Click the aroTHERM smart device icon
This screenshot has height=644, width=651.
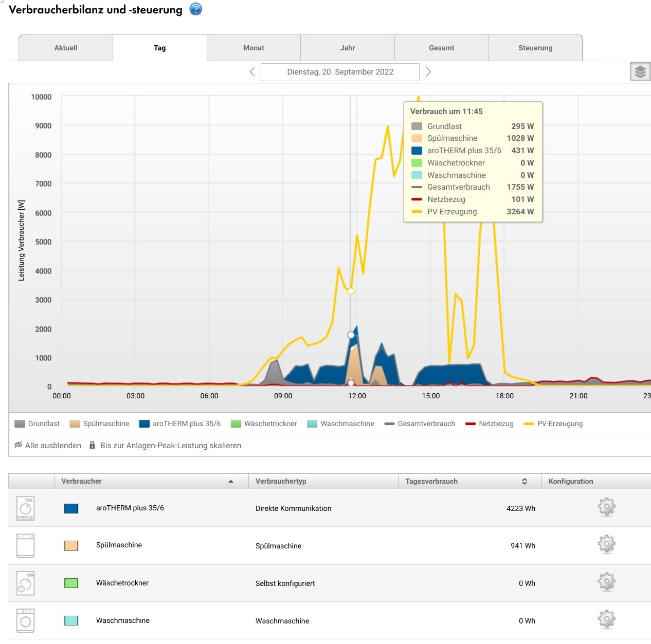point(26,508)
